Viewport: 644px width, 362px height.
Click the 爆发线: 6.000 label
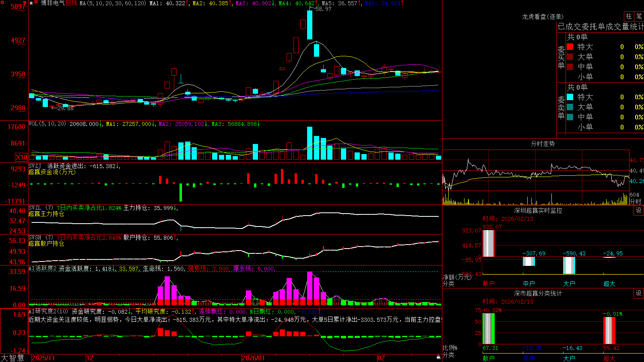(x=254, y=269)
